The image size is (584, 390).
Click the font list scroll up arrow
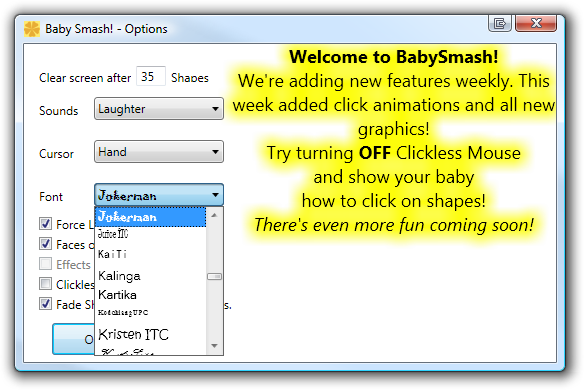[214, 215]
